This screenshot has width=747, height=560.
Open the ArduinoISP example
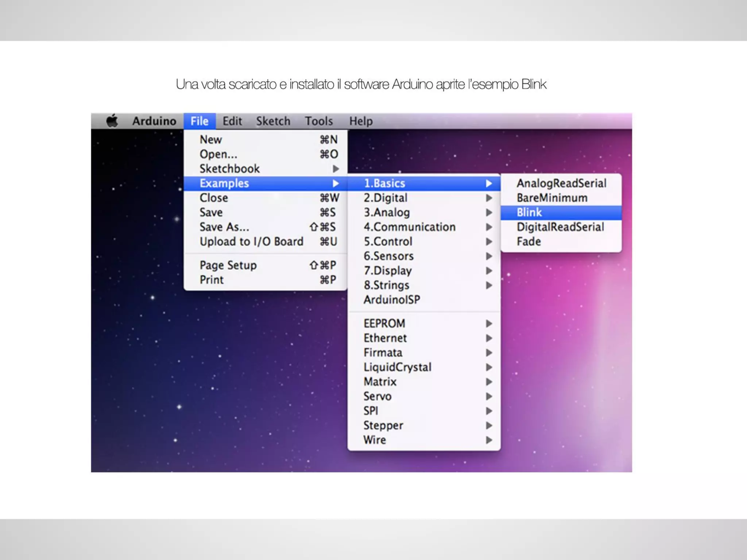(424, 300)
